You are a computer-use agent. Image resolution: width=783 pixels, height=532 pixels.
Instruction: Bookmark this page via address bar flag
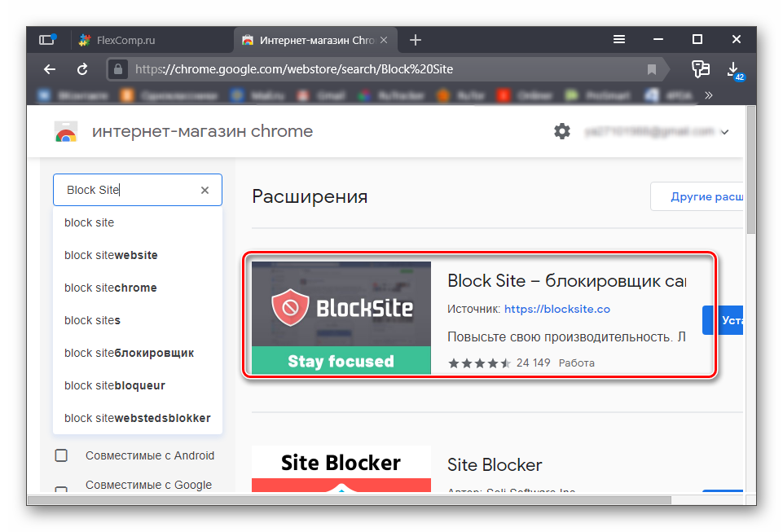click(x=652, y=69)
